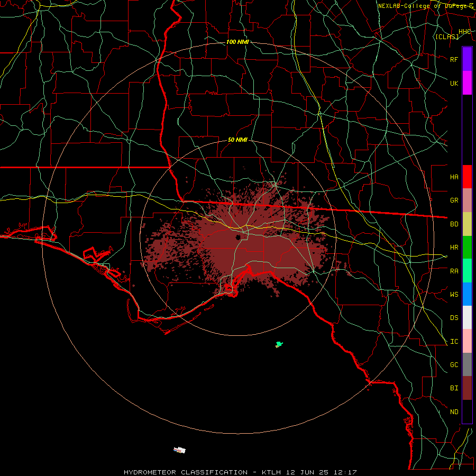The image size is (476, 476).
Task: Click the NEXLAB-College of DuPage credit text
Action: click(425, 6)
